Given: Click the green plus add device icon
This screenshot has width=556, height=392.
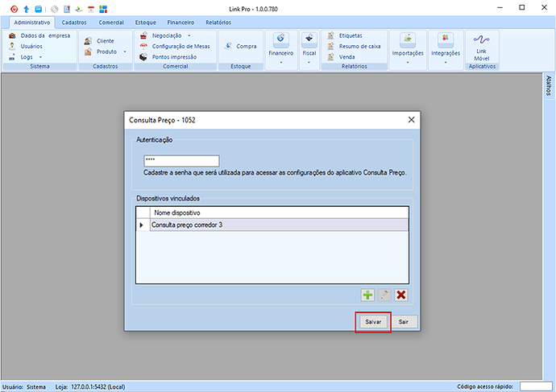Looking at the screenshot, I should (367, 295).
